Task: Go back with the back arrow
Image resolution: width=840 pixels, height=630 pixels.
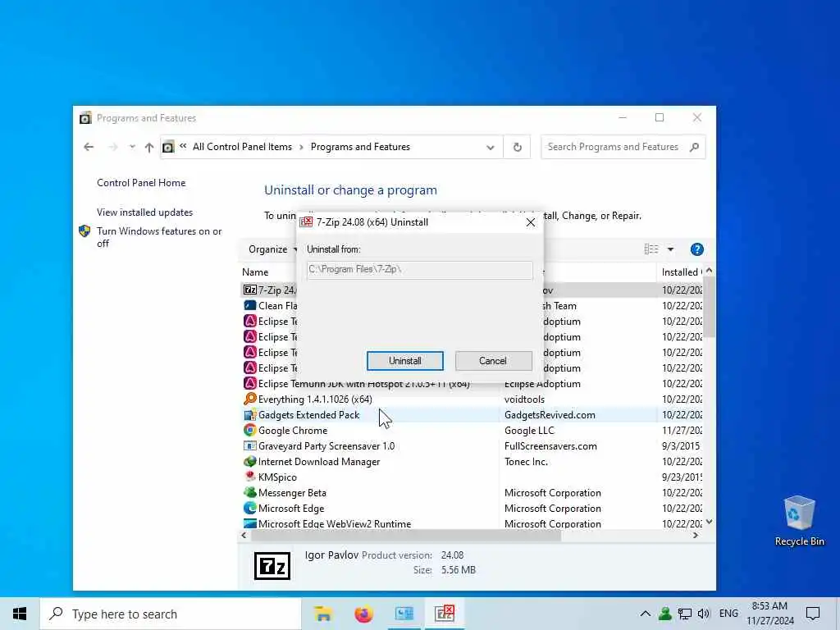Action: [x=89, y=147]
